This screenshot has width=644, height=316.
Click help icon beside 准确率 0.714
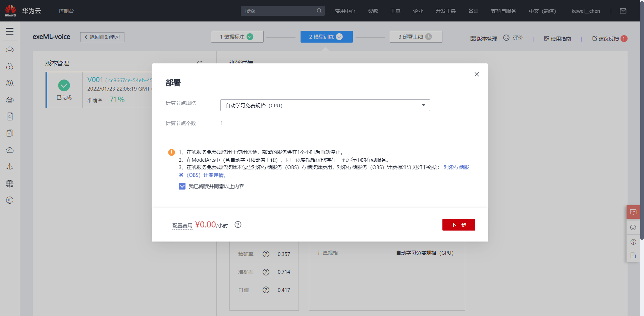pos(266,272)
